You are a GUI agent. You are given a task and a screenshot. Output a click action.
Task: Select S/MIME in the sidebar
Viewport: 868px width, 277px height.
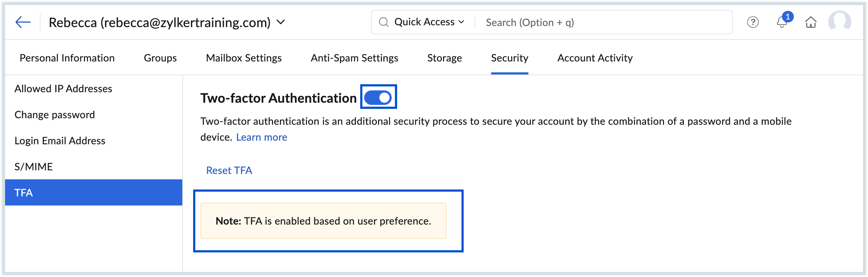[34, 167]
